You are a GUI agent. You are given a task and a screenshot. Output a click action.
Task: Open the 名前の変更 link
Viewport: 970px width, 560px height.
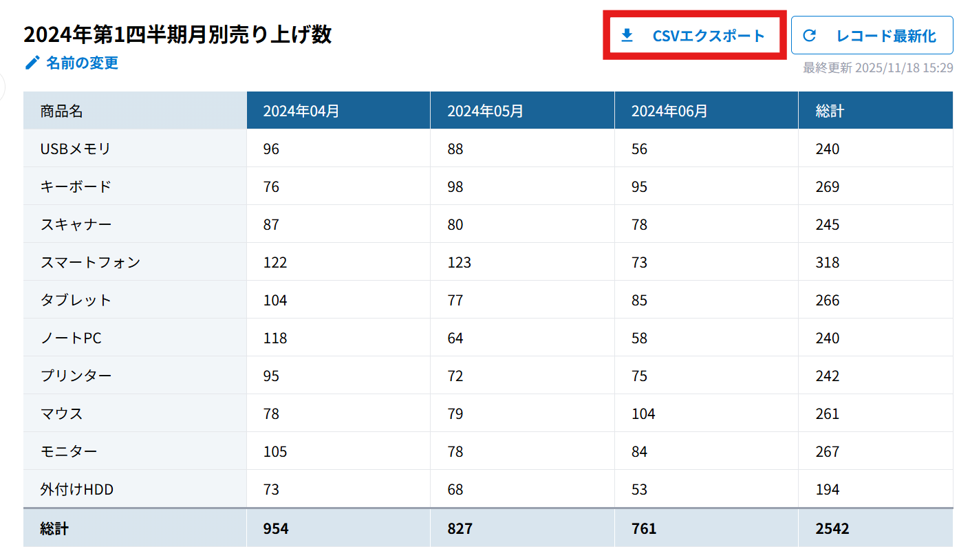pos(82,63)
